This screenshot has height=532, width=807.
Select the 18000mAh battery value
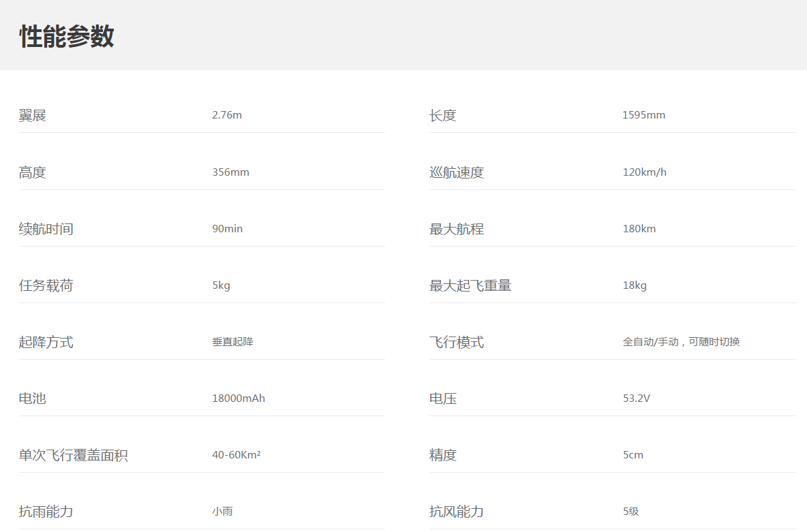[x=239, y=398]
